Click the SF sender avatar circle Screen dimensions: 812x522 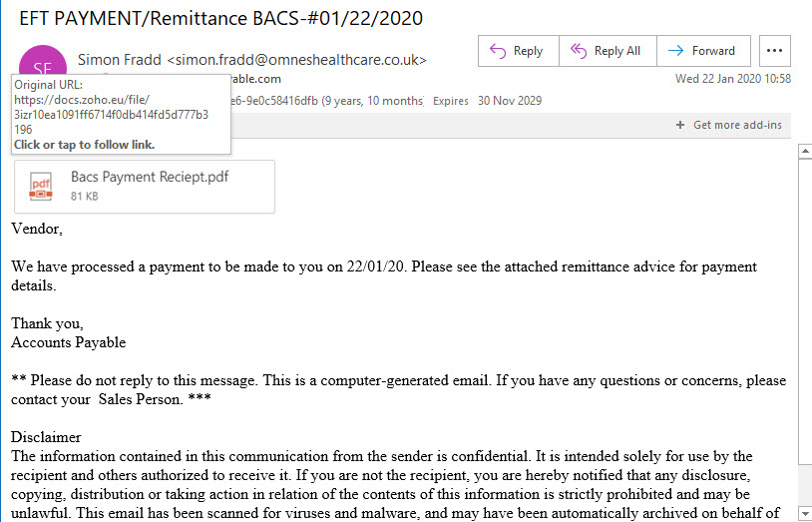point(43,61)
